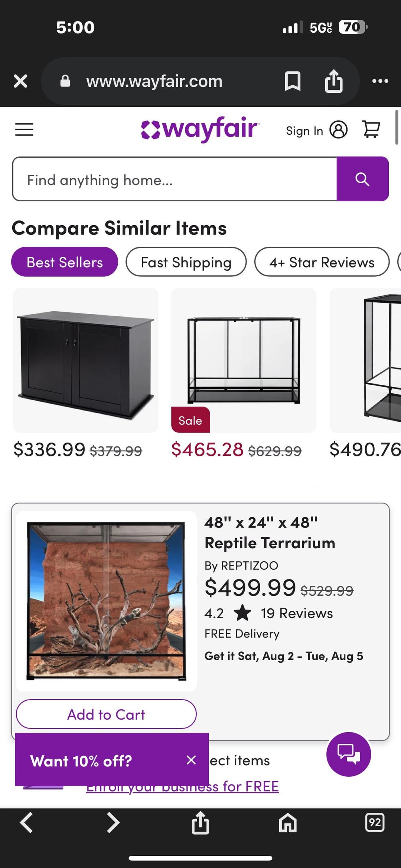Dismiss the Want 10% off banner
The image size is (401, 868).
[x=191, y=760]
